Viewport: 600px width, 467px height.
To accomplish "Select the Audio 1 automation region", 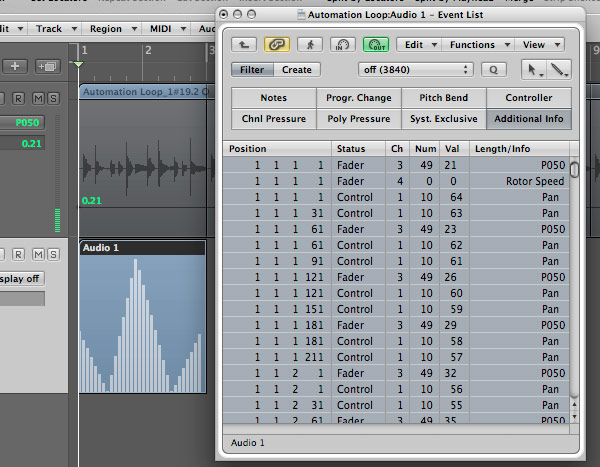I will (143, 317).
